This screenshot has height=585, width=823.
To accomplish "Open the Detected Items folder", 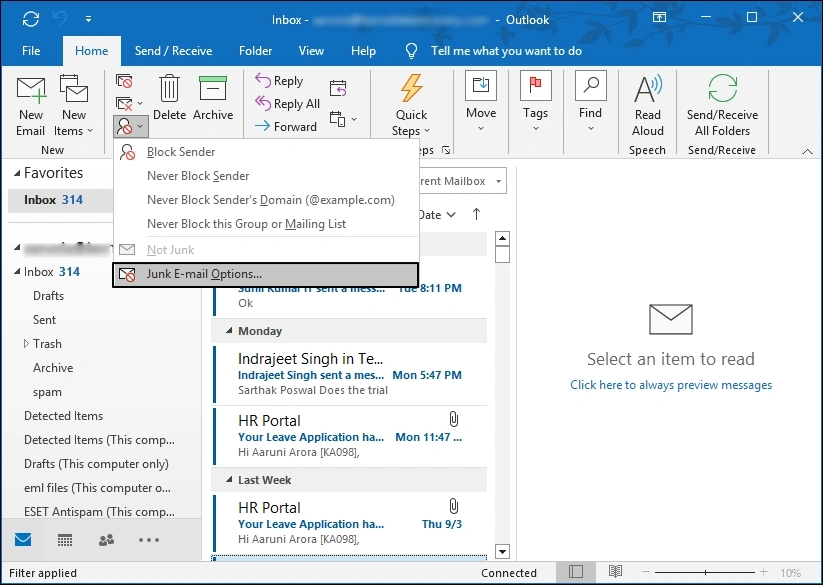I will pyautogui.click(x=64, y=416).
